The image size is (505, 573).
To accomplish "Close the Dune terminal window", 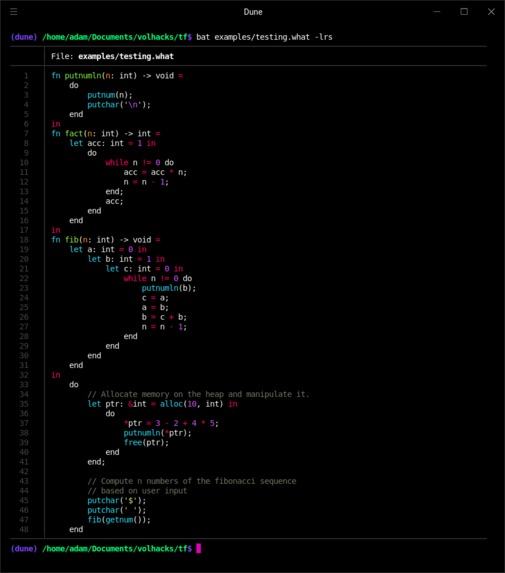I will 491,12.
